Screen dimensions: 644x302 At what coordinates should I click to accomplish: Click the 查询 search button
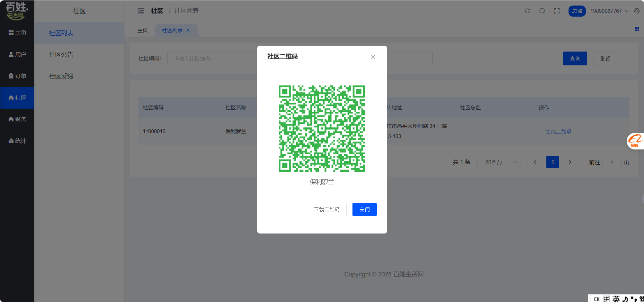(x=575, y=58)
